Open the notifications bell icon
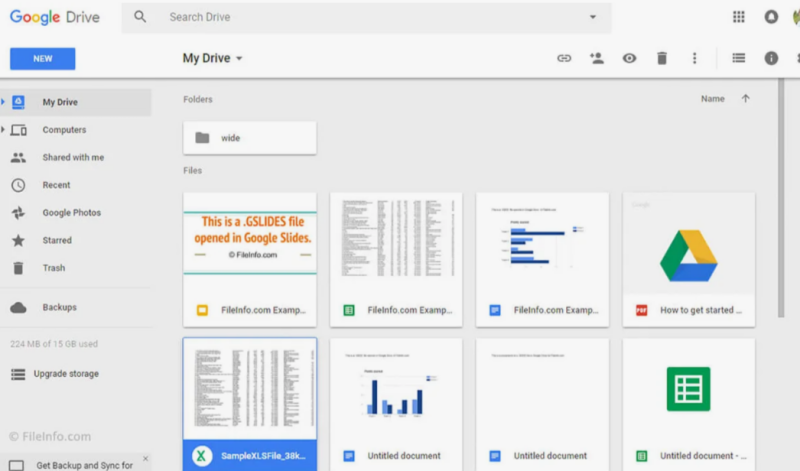The width and height of the screenshot is (800, 471). 771,17
